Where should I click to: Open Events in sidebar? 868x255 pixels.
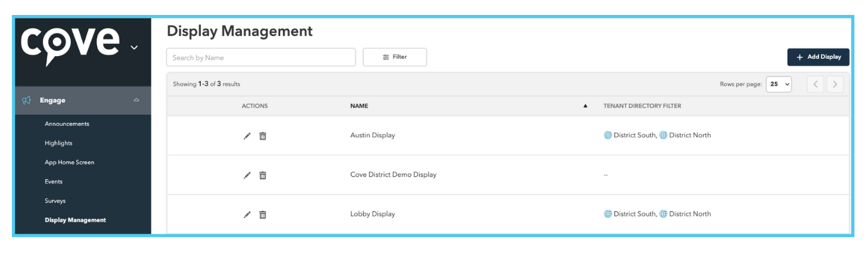point(54,182)
